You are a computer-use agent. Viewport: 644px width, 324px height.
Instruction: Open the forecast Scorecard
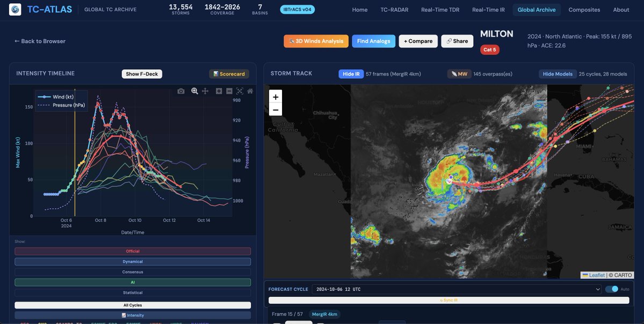229,74
